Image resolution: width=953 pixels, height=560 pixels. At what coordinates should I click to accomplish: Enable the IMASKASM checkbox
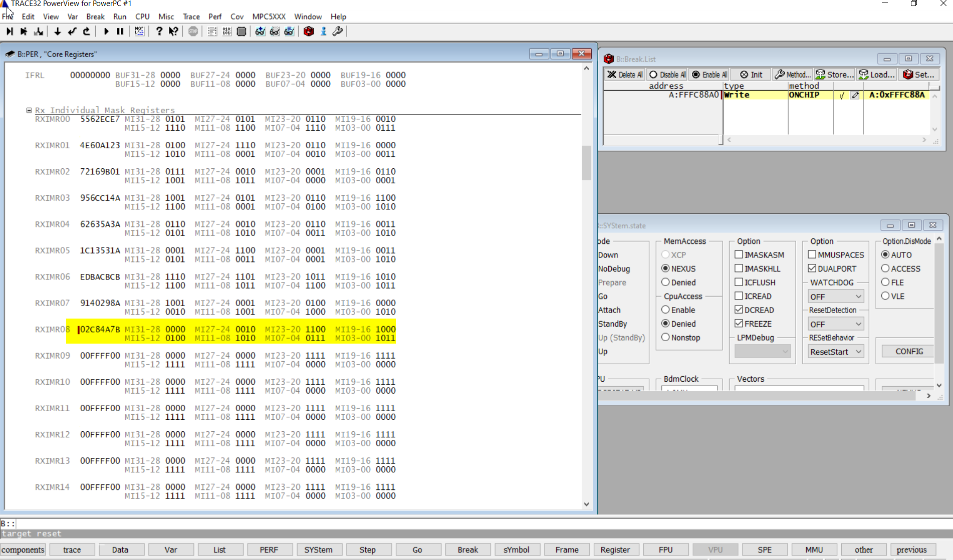point(739,254)
